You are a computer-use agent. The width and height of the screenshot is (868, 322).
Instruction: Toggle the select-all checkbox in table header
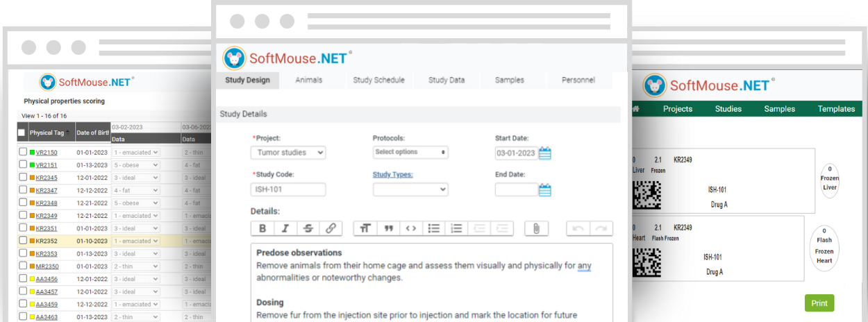pyautogui.click(x=22, y=133)
